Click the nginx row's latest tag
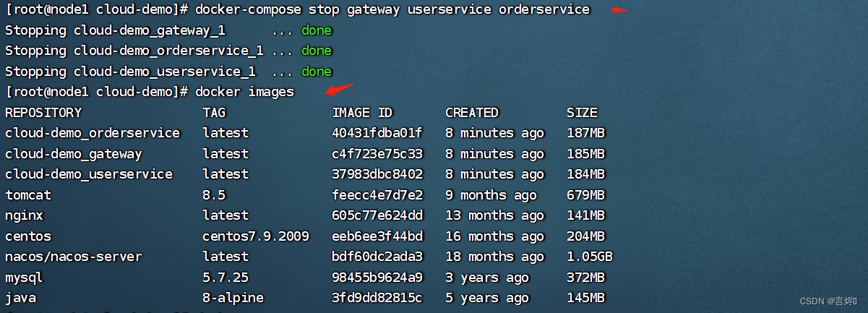 coord(225,215)
